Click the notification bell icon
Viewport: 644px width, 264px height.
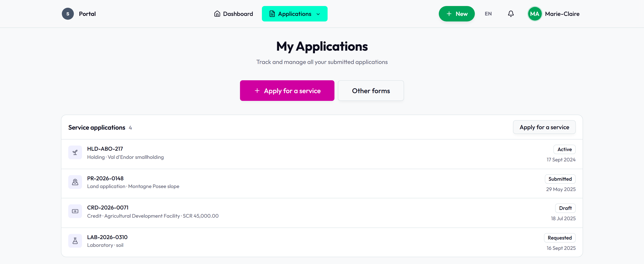[511, 14]
